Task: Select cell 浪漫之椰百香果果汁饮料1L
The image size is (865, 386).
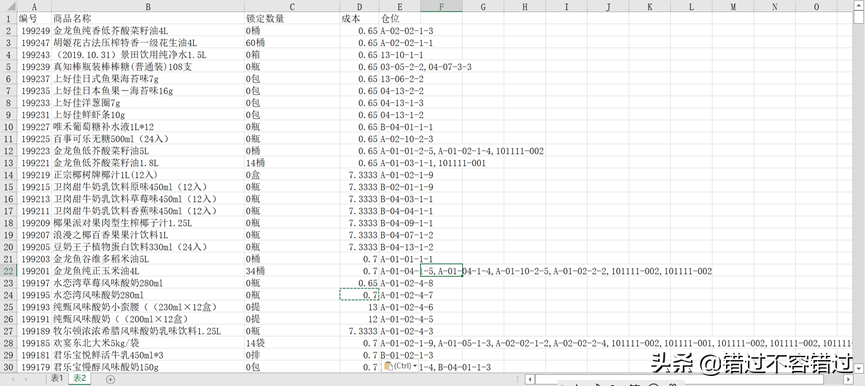Action: (x=148, y=235)
